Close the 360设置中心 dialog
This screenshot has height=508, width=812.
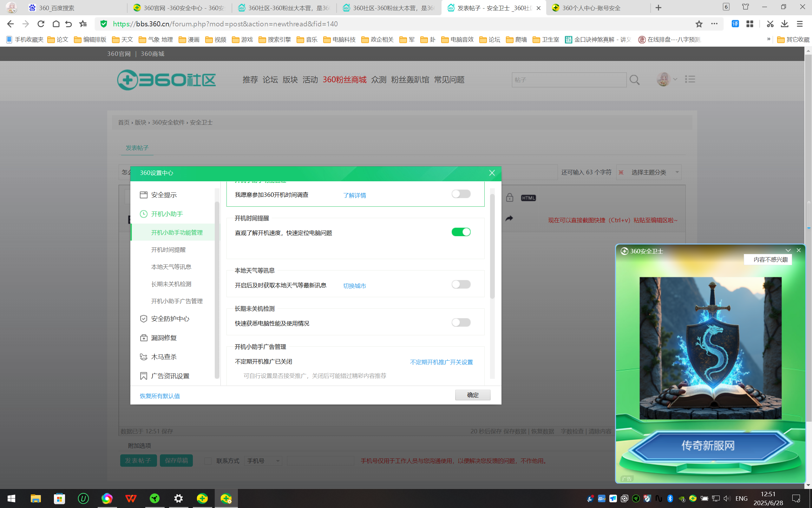point(492,173)
